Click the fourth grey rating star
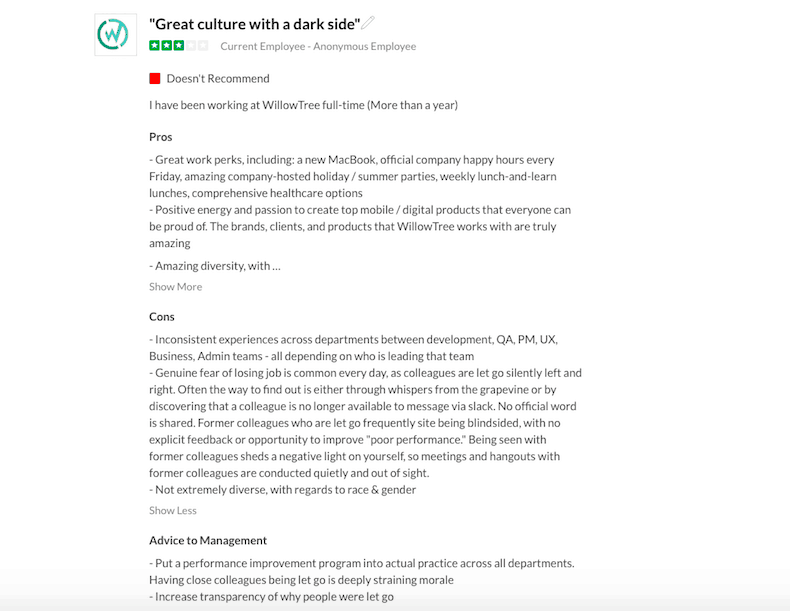 pyautogui.click(x=191, y=46)
